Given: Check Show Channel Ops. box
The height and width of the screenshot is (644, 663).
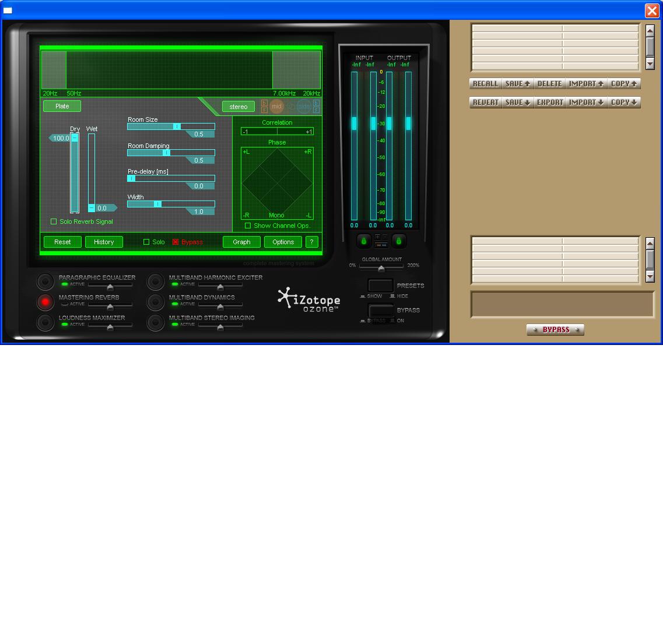Looking at the screenshot, I should (248, 226).
